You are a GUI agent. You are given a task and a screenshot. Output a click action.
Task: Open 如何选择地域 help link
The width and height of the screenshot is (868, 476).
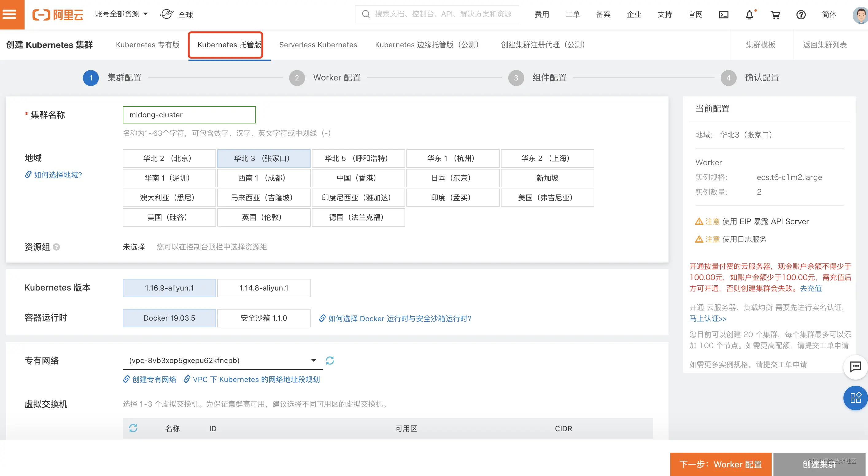tap(54, 175)
